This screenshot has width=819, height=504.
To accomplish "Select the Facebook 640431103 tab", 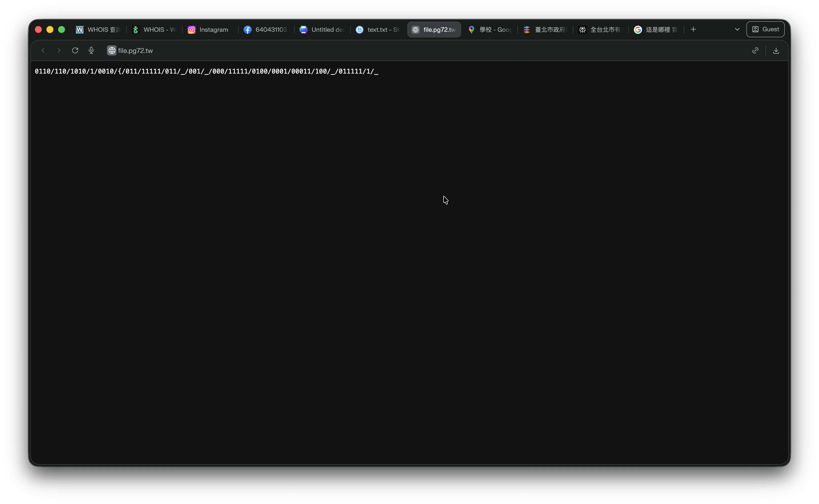I will click(x=266, y=30).
